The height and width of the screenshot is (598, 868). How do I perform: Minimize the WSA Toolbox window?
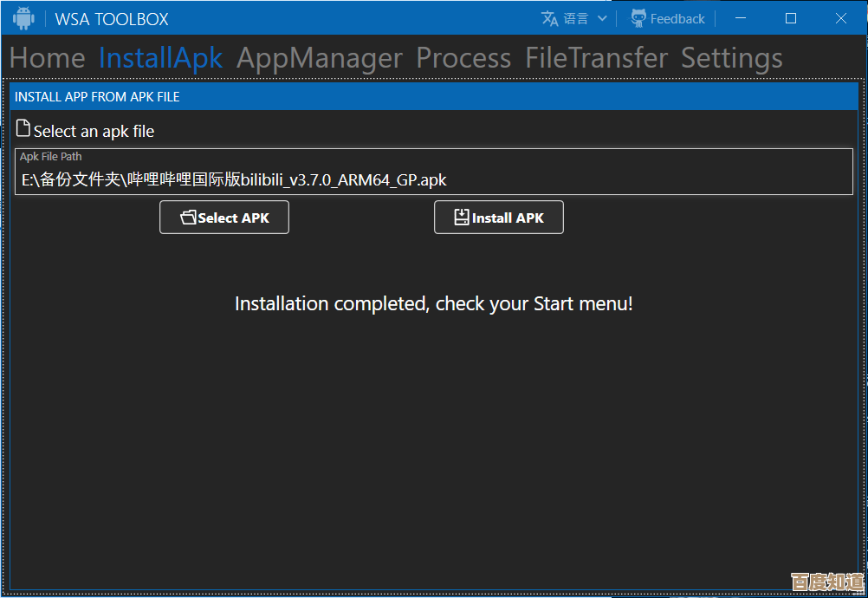pyautogui.click(x=739, y=18)
